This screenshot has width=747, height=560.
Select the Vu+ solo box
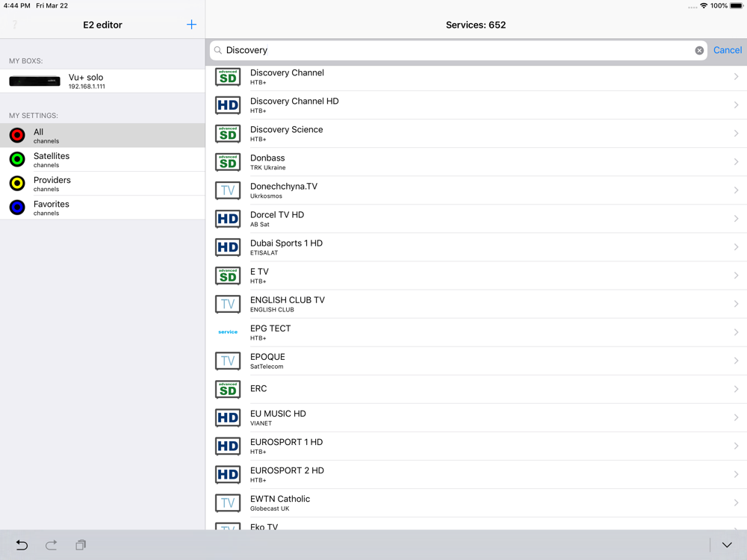(x=102, y=81)
